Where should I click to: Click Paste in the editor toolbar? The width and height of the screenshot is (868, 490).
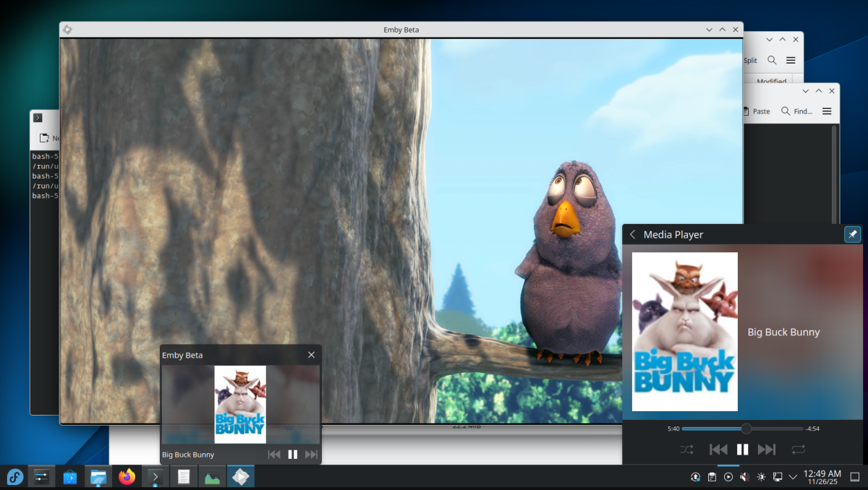(757, 111)
